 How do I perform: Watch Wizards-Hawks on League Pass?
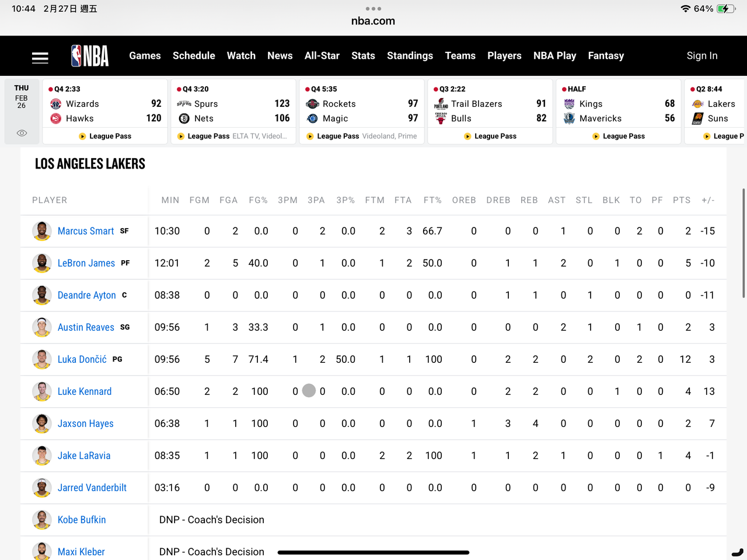pos(105,136)
